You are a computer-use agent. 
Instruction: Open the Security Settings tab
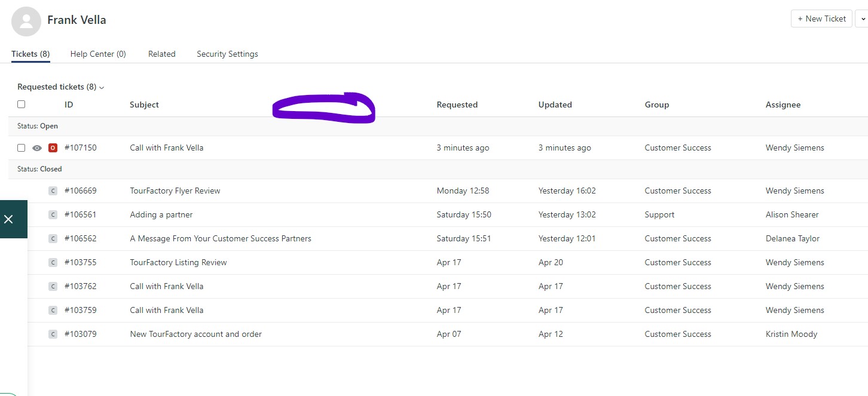point(227,54)
